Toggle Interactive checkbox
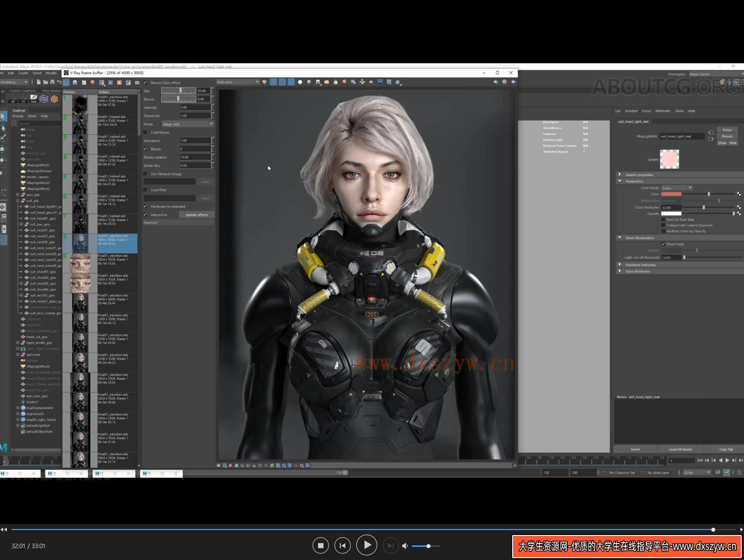 tap(145, 214)
